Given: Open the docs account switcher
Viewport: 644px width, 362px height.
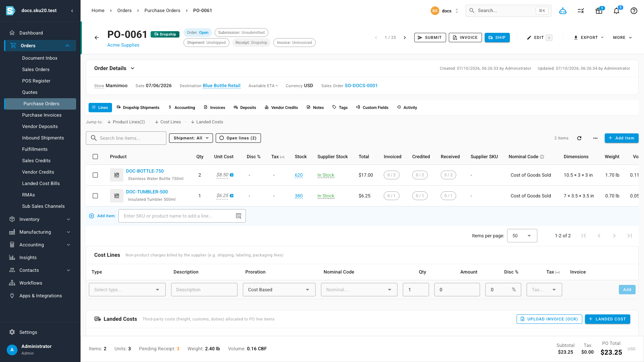Looking at the screenshot, I should point(445,11).
